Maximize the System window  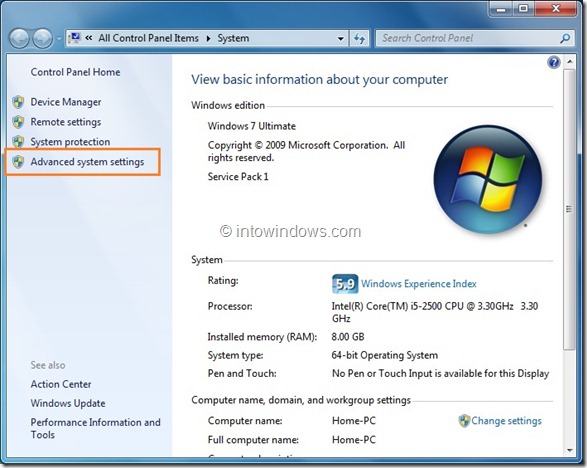[523, 9]
